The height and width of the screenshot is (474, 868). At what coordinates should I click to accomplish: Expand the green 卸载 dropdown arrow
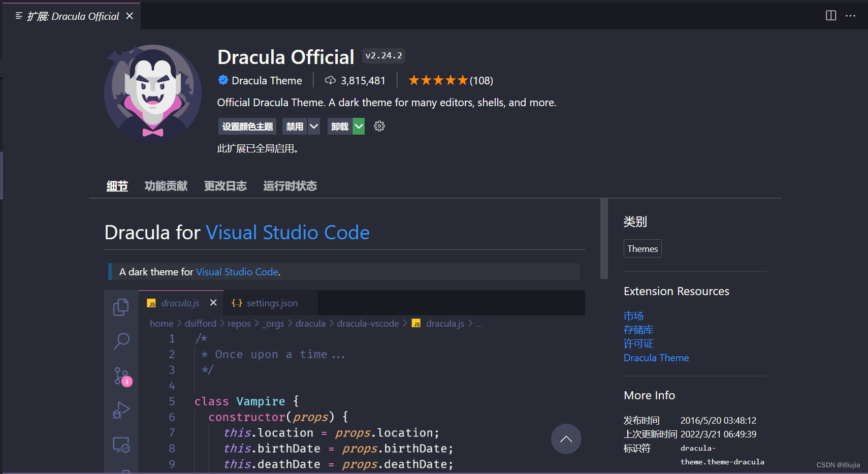(x=359, y=127)
